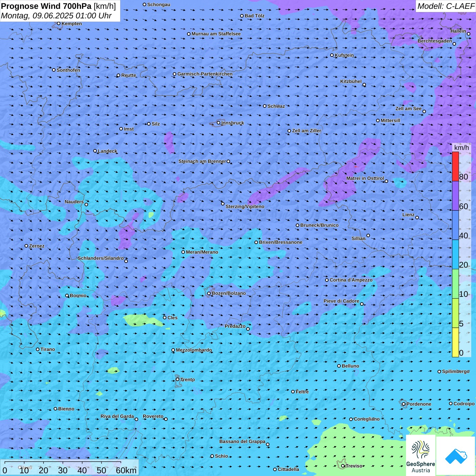Click the Schwaz town marker dot
The width and height of the screenshot is (476, 476).
265,106
